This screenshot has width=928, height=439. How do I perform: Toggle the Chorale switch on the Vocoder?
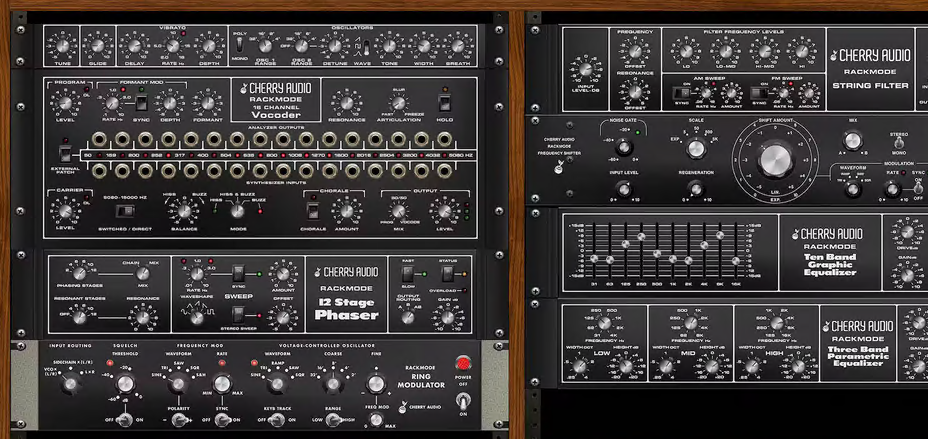click(x=312, y=211)
